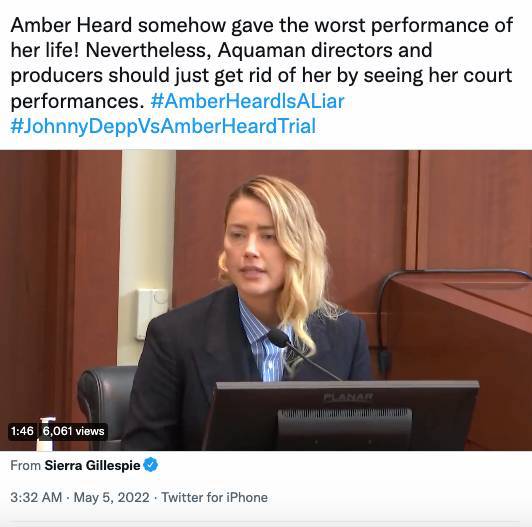Click the divider line below the timestamp

tap(266, 523)
